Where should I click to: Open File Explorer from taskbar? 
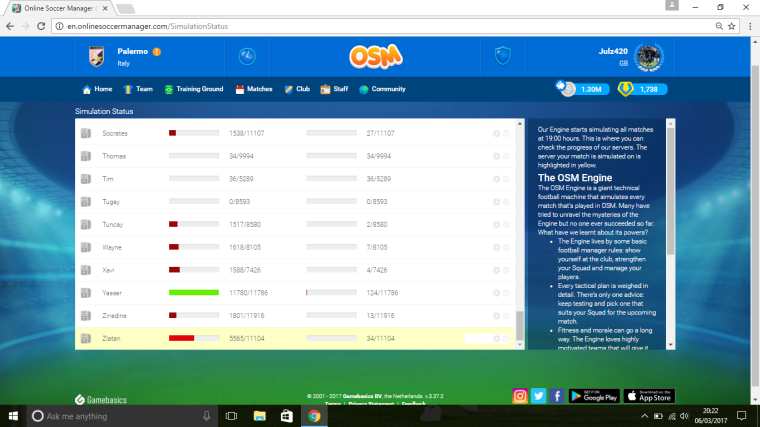[259, 416]
